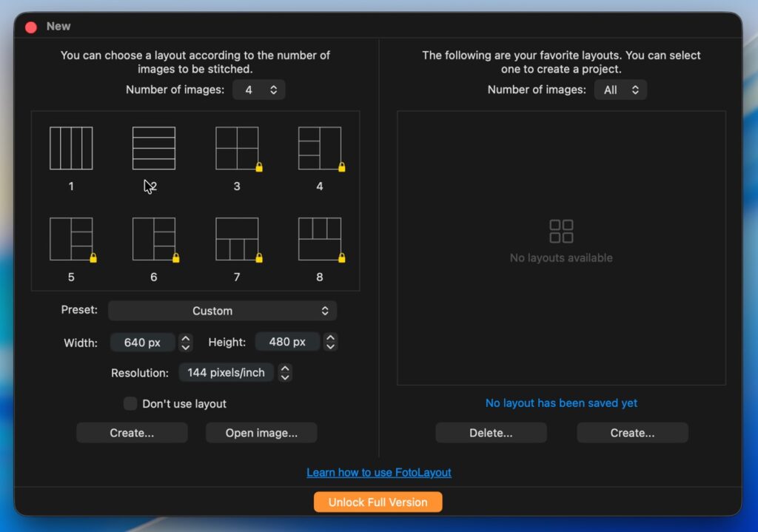This screenshot has width=758, height=532.
Task: Open left Number of images dropdown showing 4
Action: (x=259, y=90)
